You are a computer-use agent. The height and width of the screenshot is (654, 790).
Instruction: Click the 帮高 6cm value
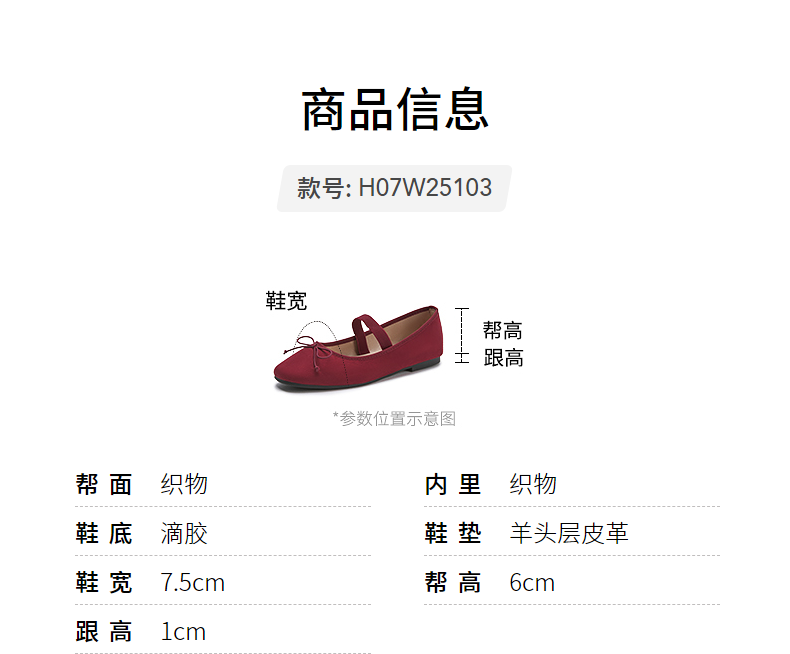coord(532,582)
